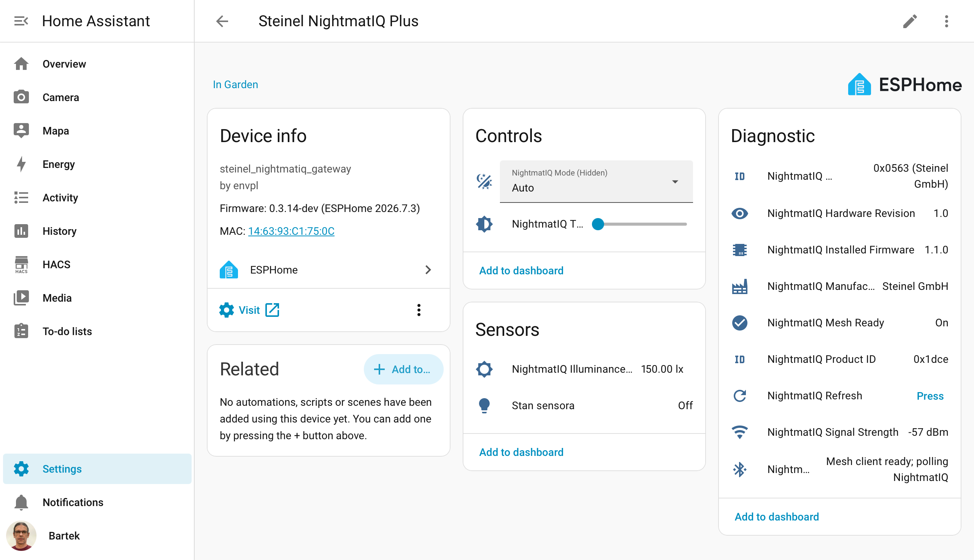
Task: Click the NightmatIQ Mesh Ready On value
Action: (942, 323)
